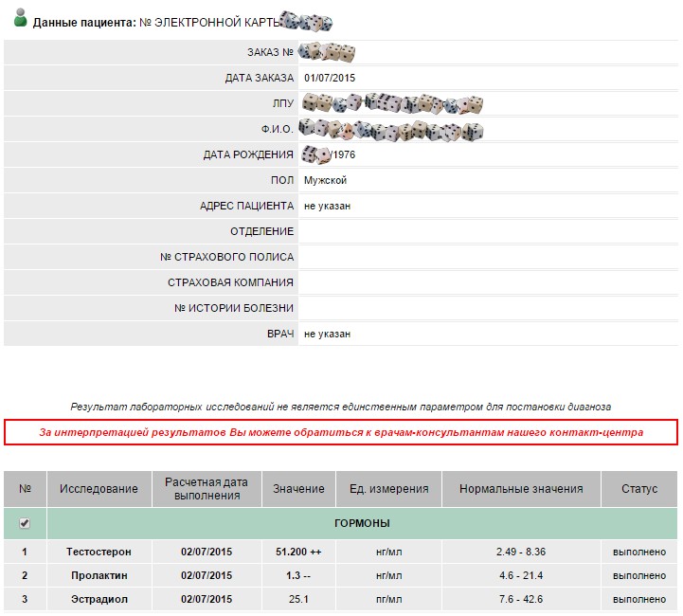Click the red results interpretation banner
683x616 pixels.
click(341, 432)
